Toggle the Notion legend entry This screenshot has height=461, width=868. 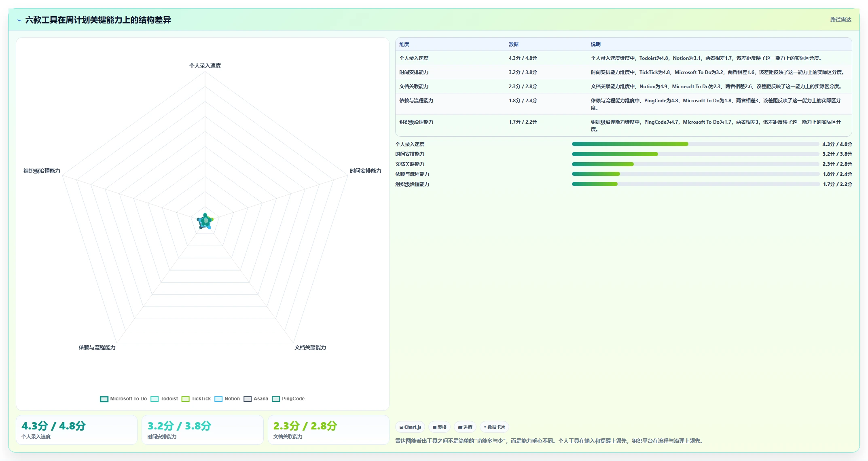pos(227,399)
